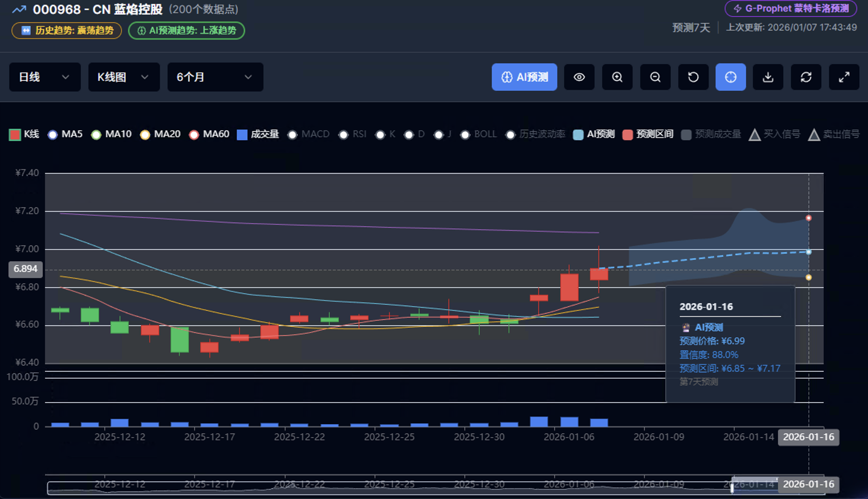Click the zoom in magnifier icon
This screenshot has width=868, height=499.
click(x=617, y=77)
